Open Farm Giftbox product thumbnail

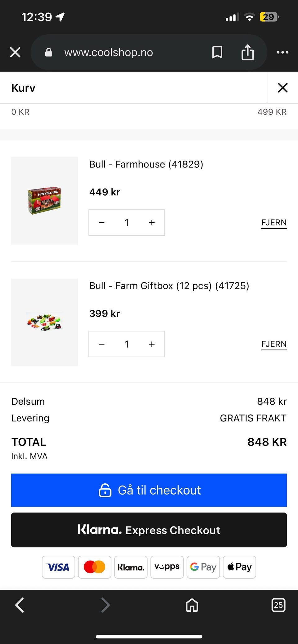[44, 322]
